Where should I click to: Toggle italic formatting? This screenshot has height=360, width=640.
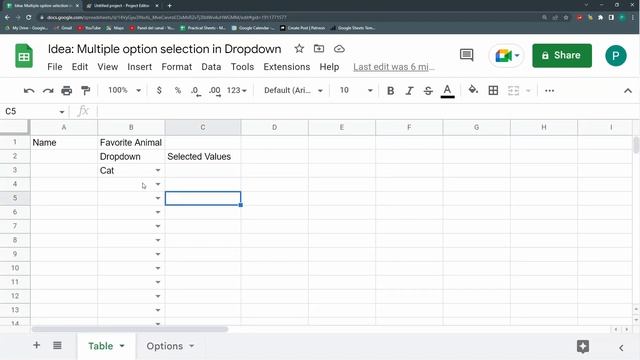[409, 91]
